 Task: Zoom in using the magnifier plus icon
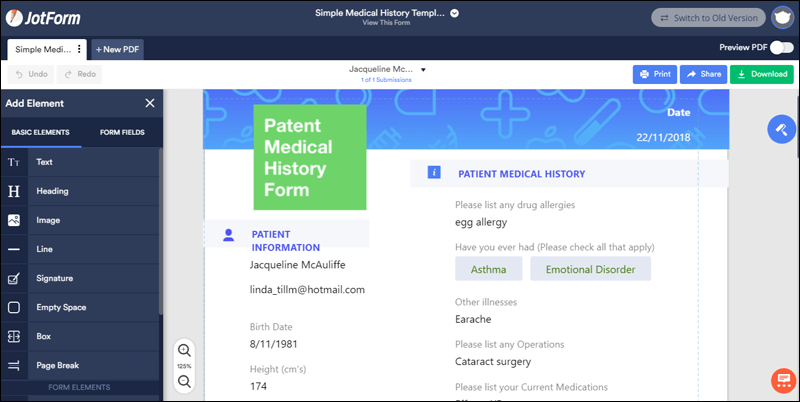point(184,350)
